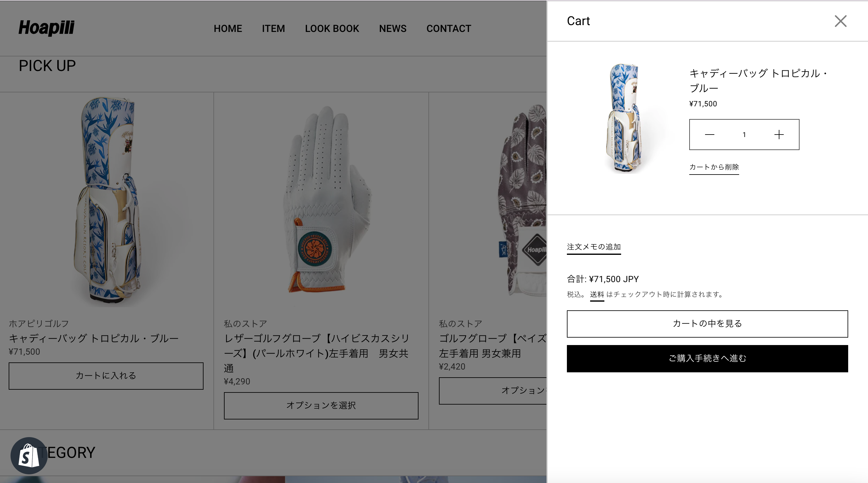Decrease cart quantity with the minus icon
The width and height of the screenshot is (868, 483).
coord(709,135)
